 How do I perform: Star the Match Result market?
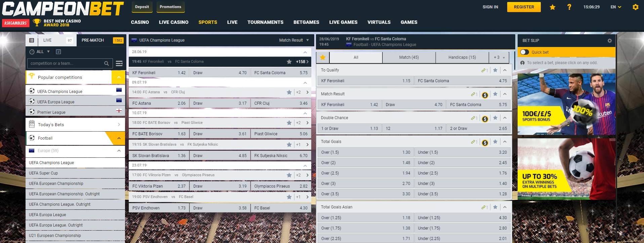tap(495, 94)
